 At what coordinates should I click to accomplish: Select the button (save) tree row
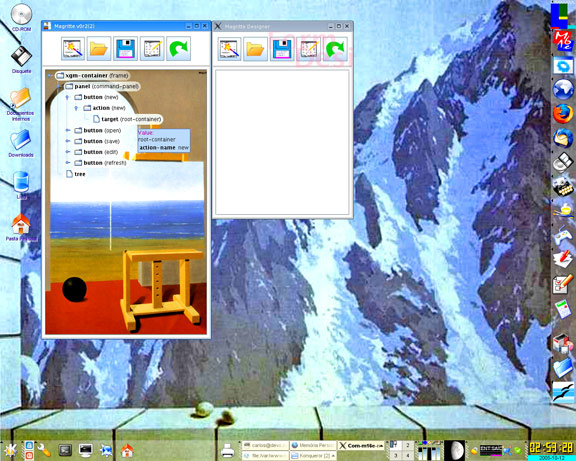tap(97, 141)
